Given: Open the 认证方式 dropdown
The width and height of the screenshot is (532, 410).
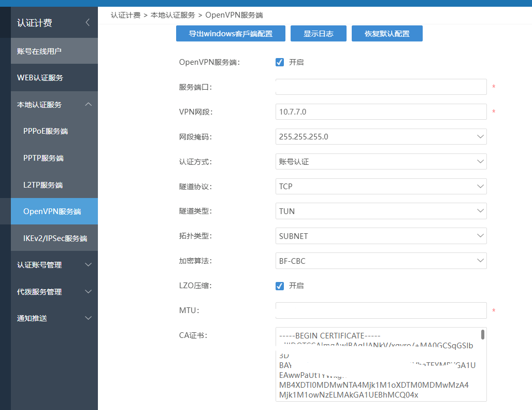Looking at the screenshot, I should (381, 162).
